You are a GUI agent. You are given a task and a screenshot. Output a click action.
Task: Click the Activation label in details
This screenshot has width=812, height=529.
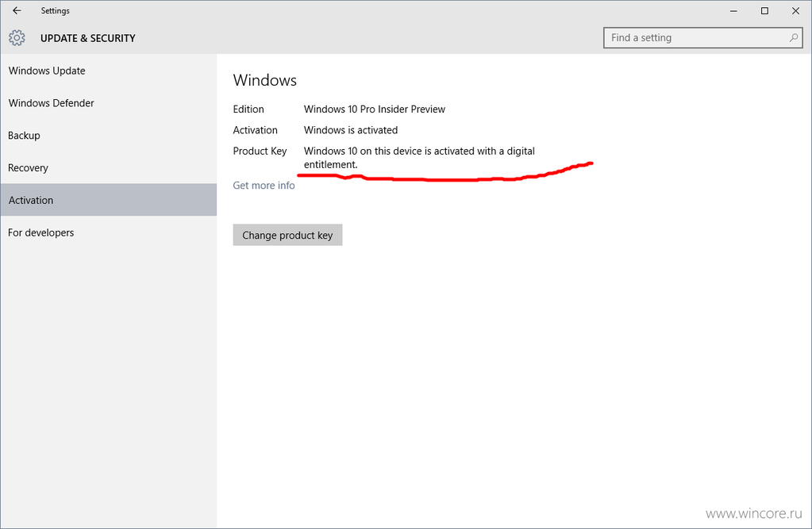coord(255,130)
